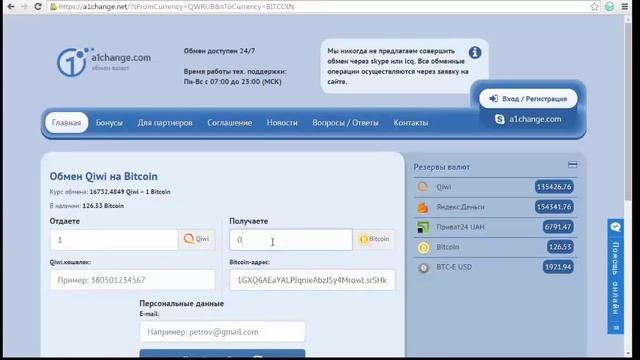Viewport: 640px width, 360px height.
Task: Open the Главная tab
Action: point(67,122)
